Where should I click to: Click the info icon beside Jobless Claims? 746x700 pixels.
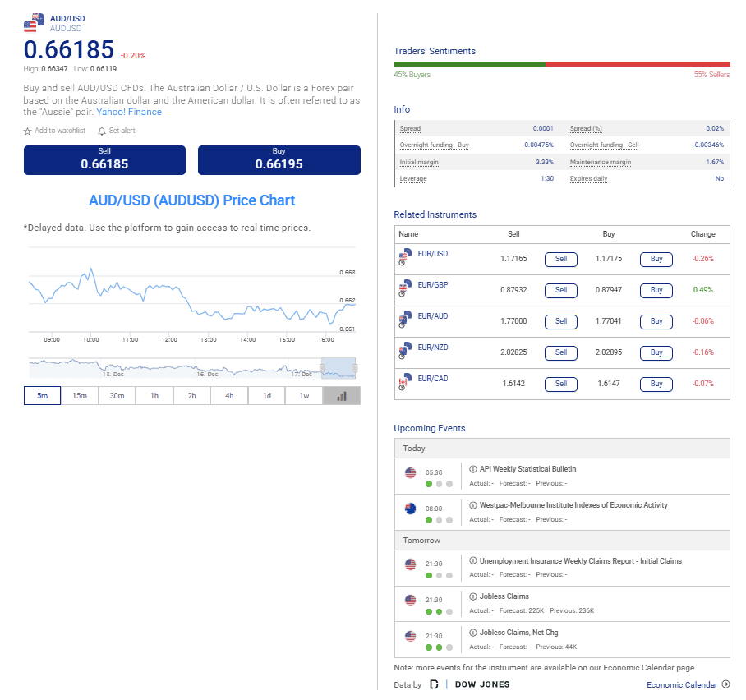[x=473, y=596]
